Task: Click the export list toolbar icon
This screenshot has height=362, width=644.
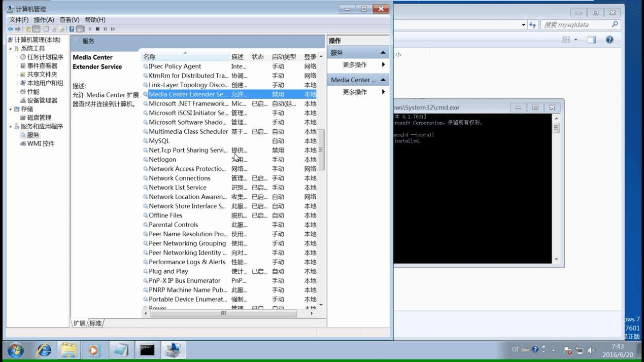Action: pos(62,29)
